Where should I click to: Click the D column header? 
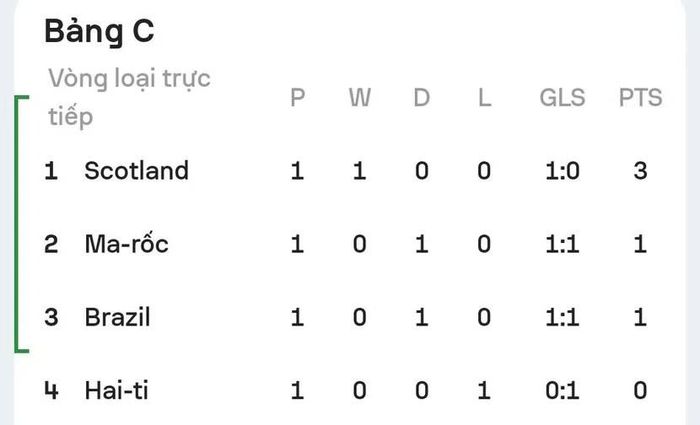coord(421,97)
